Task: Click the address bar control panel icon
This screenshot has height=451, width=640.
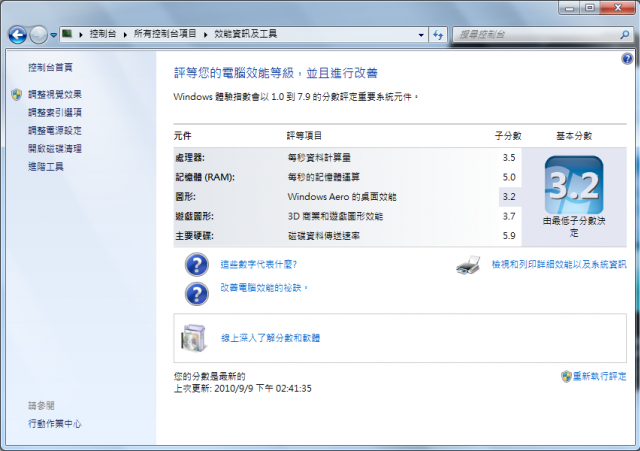Action: (x=67, y=34)
